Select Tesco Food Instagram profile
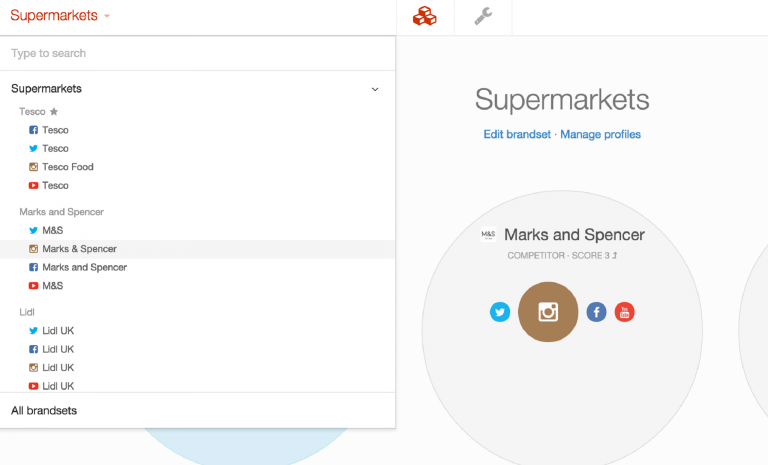 click(x=67, y=167)
